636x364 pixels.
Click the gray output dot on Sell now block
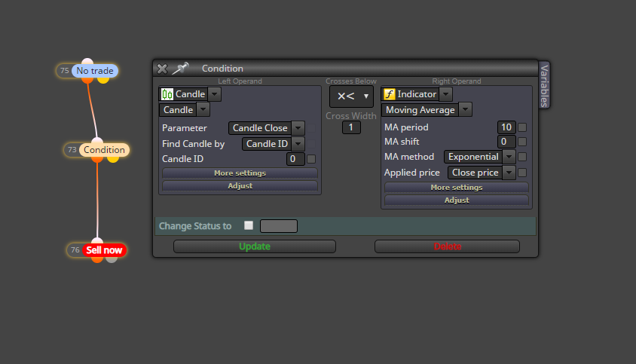pyautogui.click(x=112, y=259)
